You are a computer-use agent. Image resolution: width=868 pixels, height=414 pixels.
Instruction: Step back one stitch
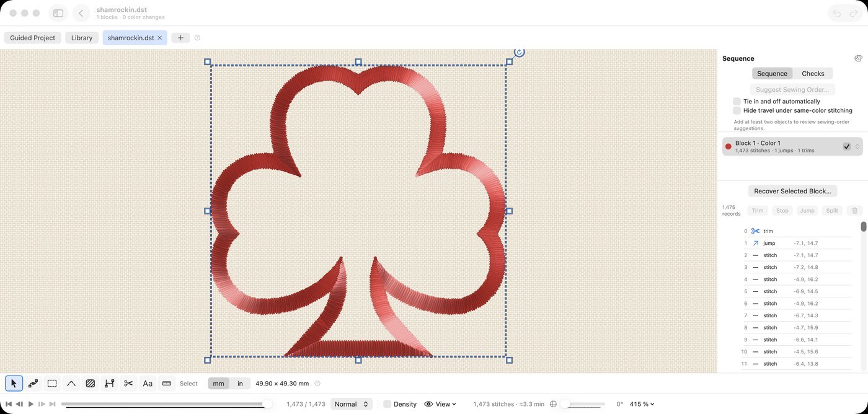point(19,404)
